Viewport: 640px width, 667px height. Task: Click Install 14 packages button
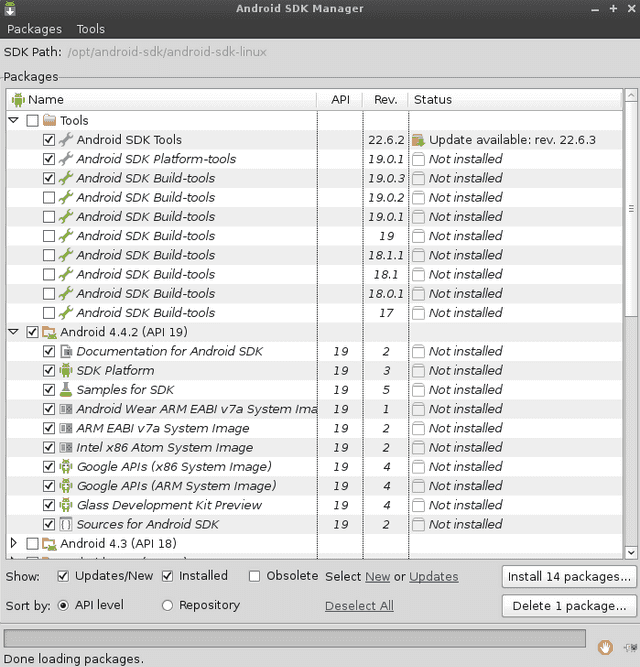point(569,577)
